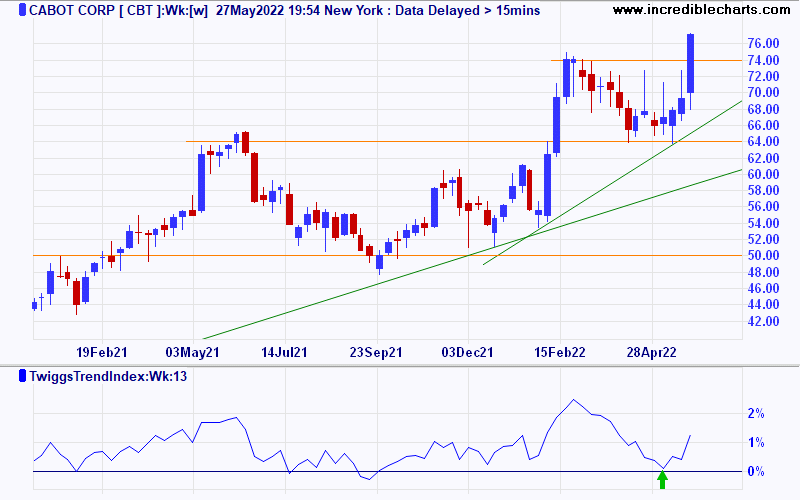Click the tall final blue breakout candle

coord(690,64)
